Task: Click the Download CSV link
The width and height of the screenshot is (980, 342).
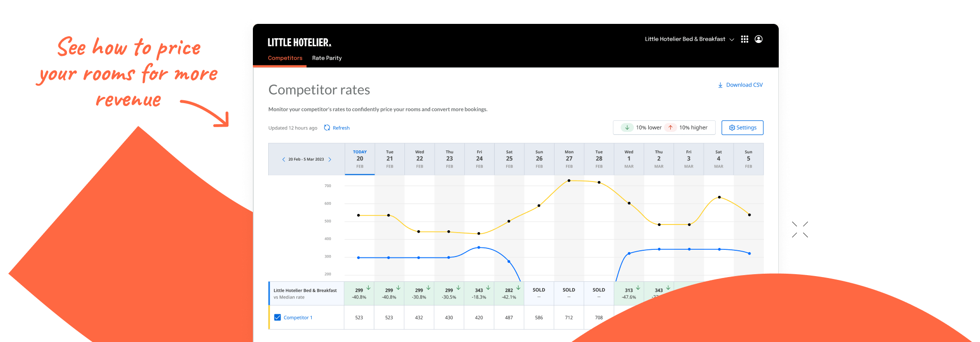Action: [x=740, y=85]
